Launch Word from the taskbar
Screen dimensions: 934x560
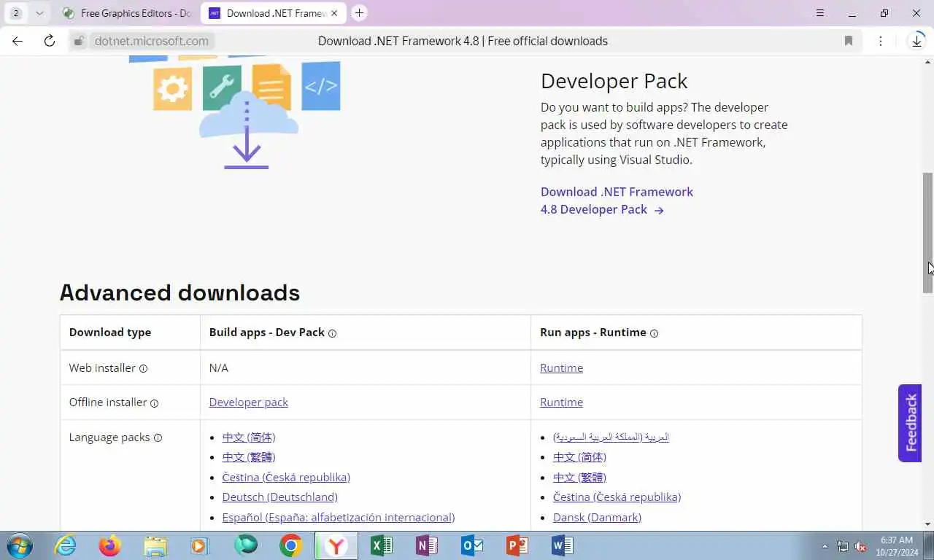[x=562, y=545]
